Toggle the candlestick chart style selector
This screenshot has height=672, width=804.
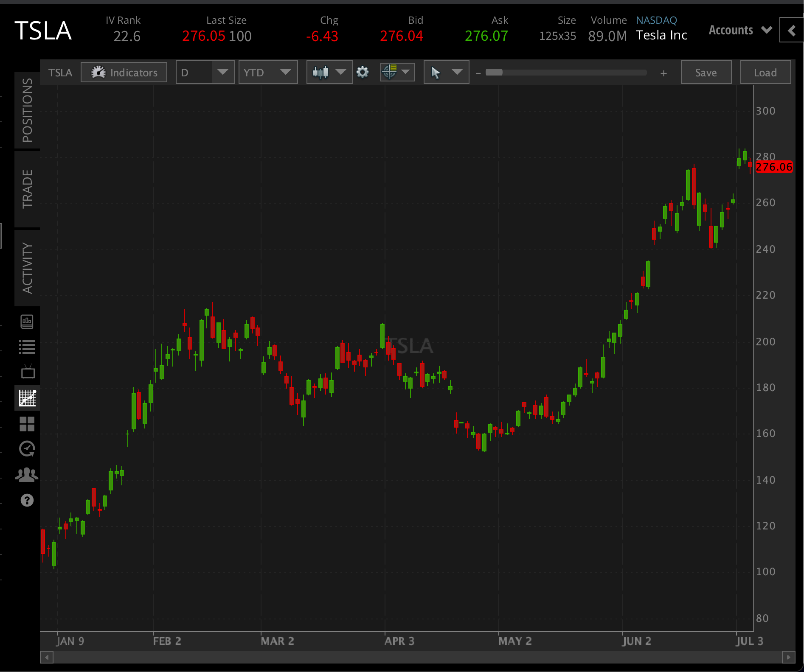(x=329, y=72)
